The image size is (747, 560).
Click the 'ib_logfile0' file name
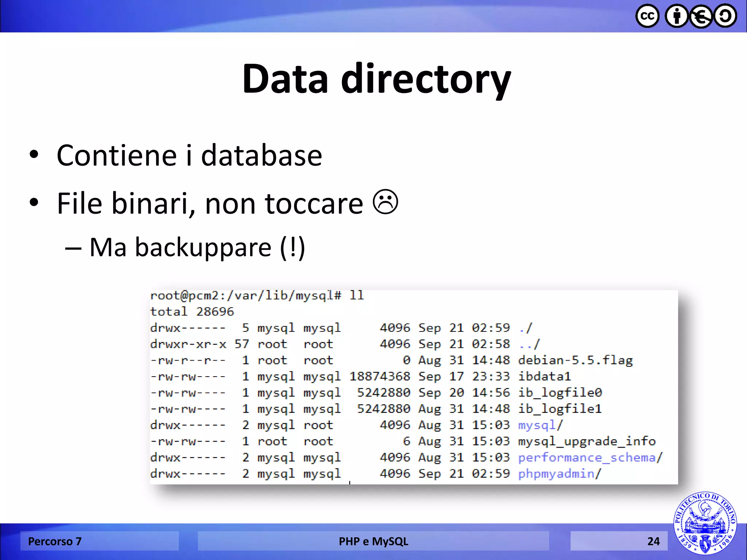pos(560,393)
